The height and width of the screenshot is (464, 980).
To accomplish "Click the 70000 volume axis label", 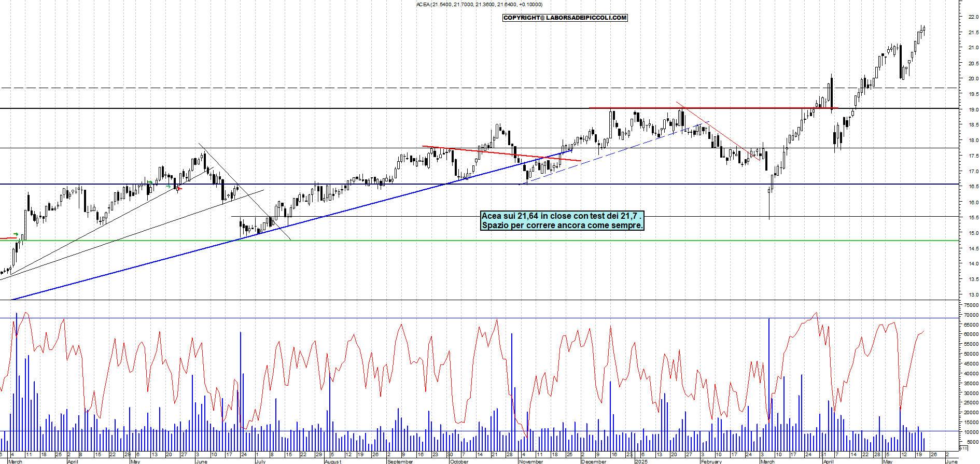I will click(971, 315).
